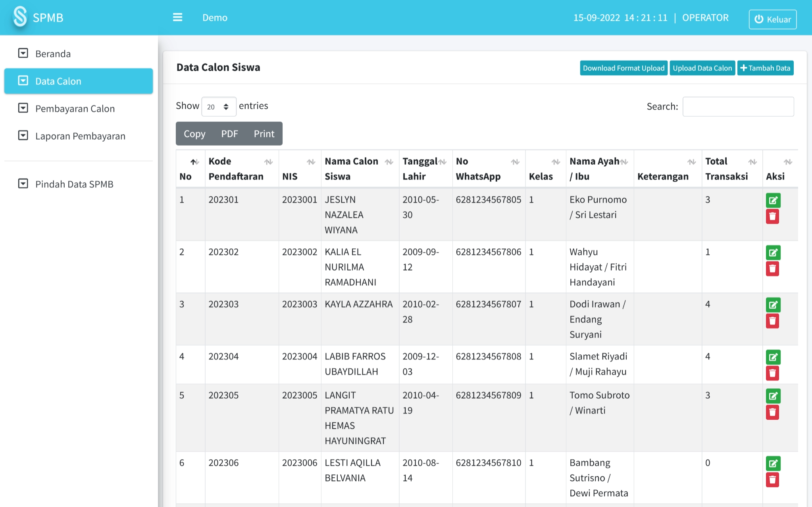
Task: Click Upload Data Calon button
Action: [x=702, y=68]
